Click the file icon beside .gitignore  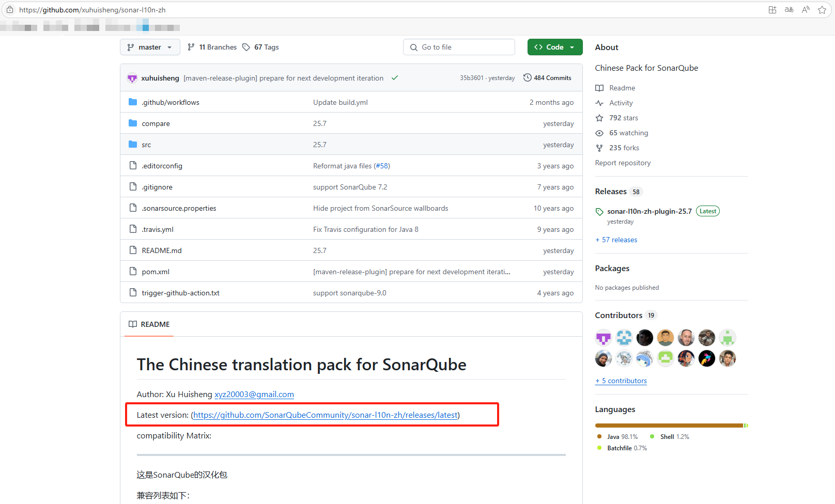click(133, 186)
